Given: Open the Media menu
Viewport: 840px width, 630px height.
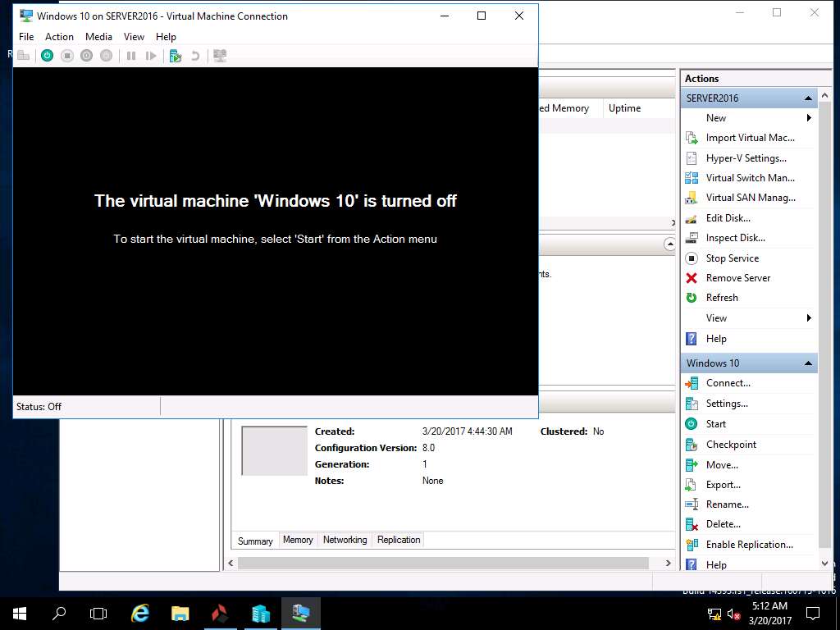Looking at the screenshot, I should [x=98, y=36].
